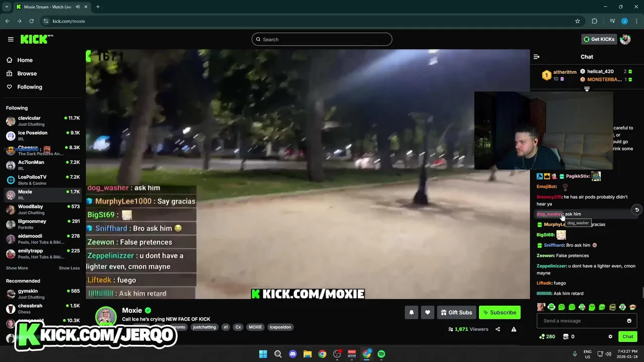Open the emilytrapp channel
644x362 pixels.
pyautogui.click(x=43, y=253)
